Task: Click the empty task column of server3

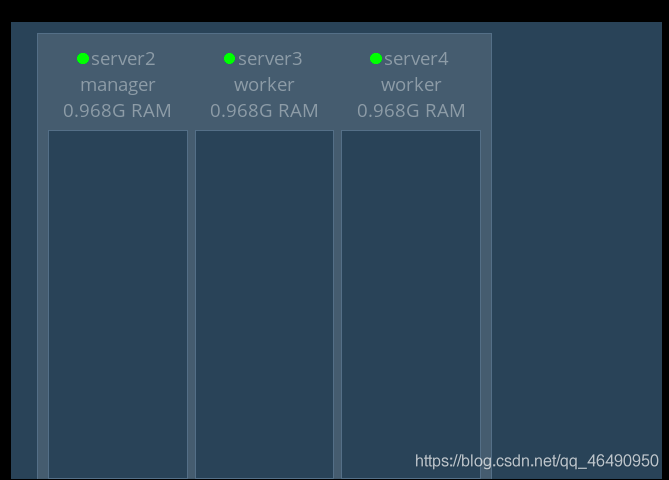Action: (x=264, y=304)
